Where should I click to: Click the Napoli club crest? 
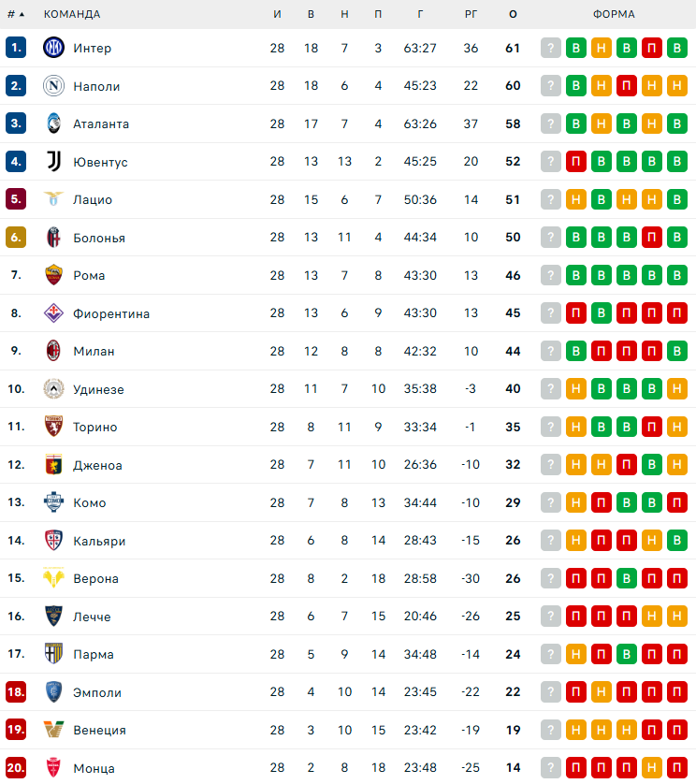tap(52, 86)
